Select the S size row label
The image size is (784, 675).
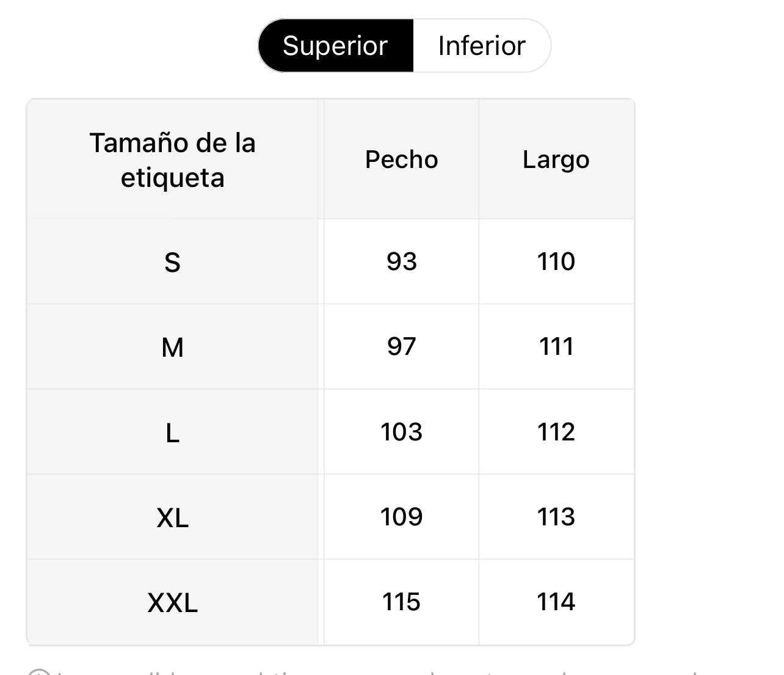point(173,262)
